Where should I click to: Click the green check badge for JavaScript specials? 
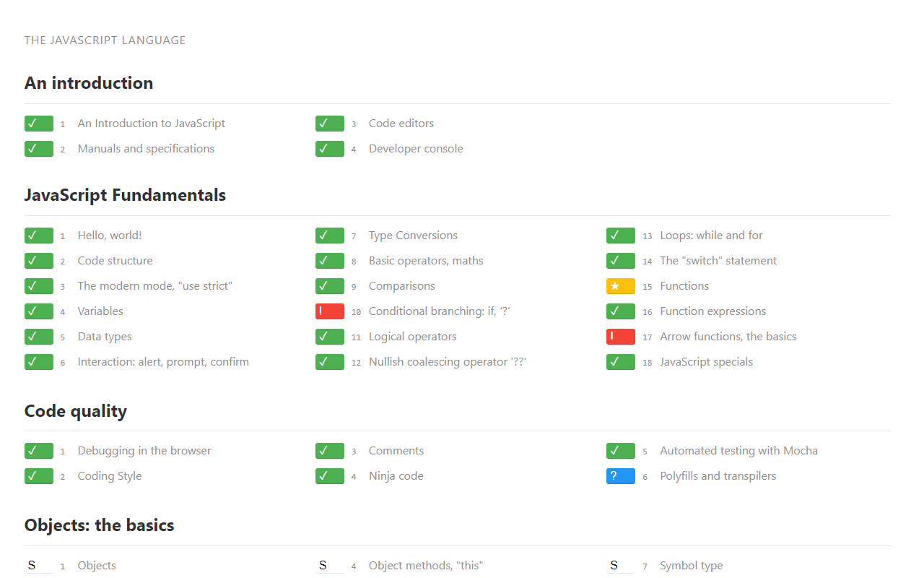[x=621, y=362]
